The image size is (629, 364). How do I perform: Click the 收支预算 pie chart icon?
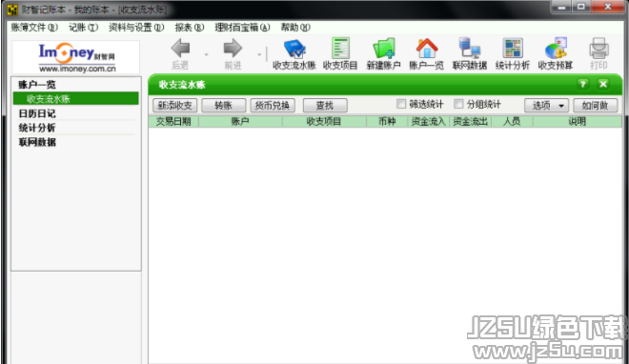click(x=556, y=49)
